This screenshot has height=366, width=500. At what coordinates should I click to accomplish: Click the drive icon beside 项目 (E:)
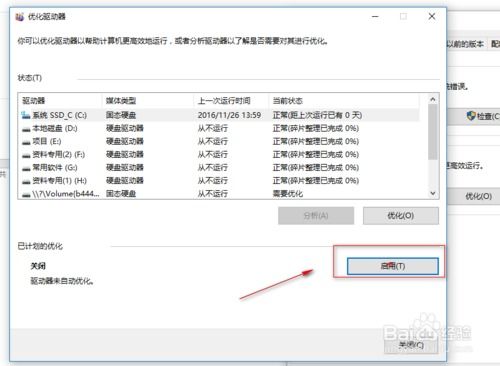26,142
